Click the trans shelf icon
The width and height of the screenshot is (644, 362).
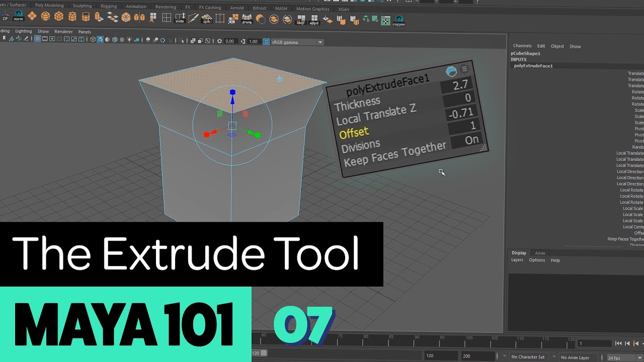click(x=247, y=19)
